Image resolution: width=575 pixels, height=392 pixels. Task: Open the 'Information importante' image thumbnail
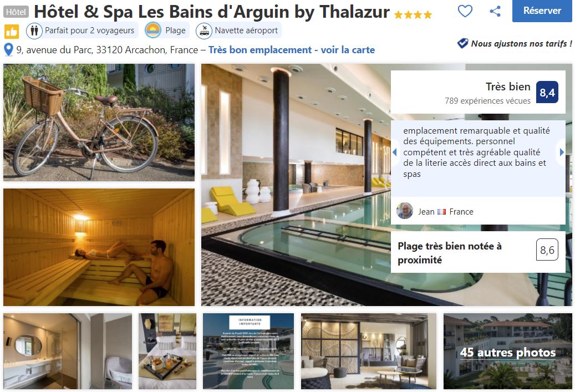tap(248, 352)
